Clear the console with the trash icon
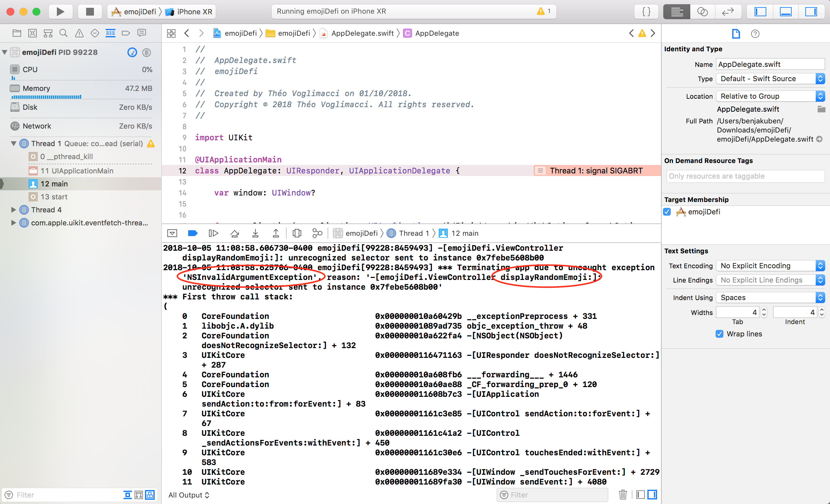This screenshot has height=504, width=830. (623, 495)
